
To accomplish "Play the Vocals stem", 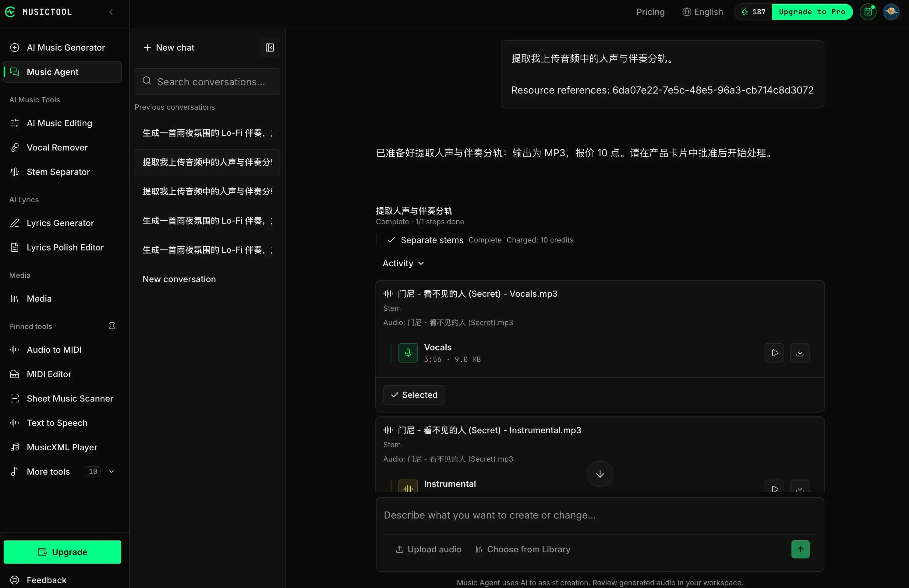I will (x=775, y=353).
